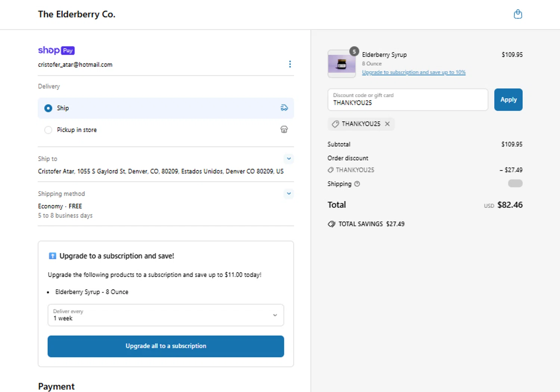560x392 pixels.
Task: Open the shopping bag cart icon
Action: coord(518,14)
